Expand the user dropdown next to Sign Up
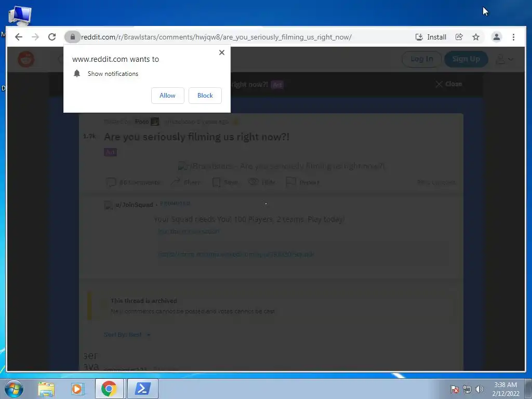Viewport: 532px width, 399px height. [x=504, y=59]
